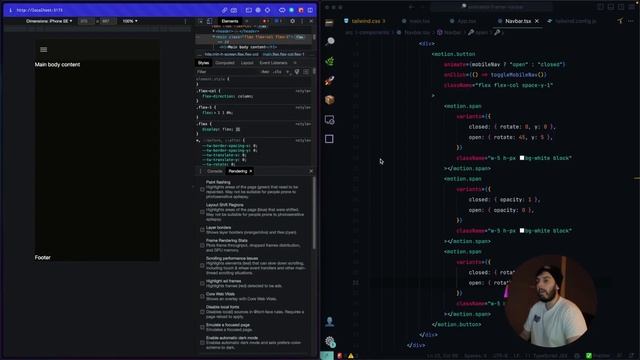
Task: Click the bg-white color swatch in the second className
Action: [522, 231]
